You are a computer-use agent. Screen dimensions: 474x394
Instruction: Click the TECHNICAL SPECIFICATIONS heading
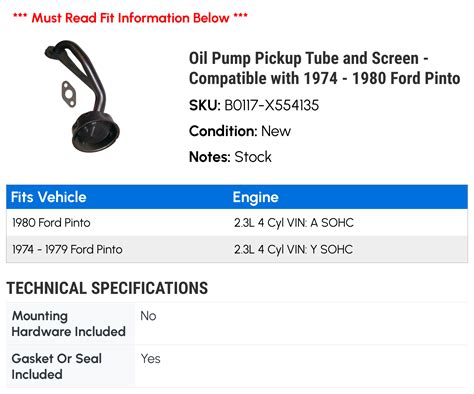click(107, 288)
